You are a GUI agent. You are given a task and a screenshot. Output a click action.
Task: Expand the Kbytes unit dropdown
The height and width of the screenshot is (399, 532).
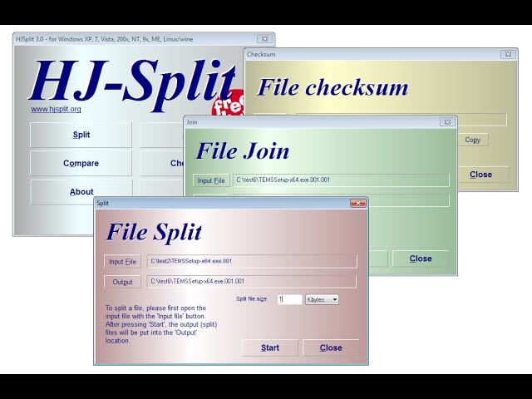(323, 299)
